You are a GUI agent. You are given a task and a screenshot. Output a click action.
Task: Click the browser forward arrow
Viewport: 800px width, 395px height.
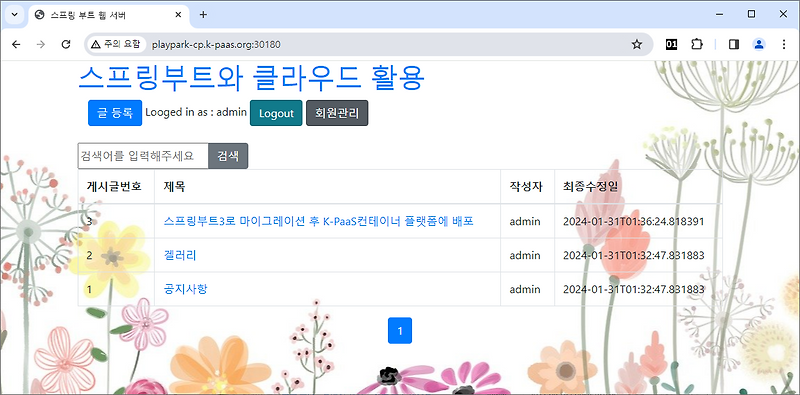41,45
